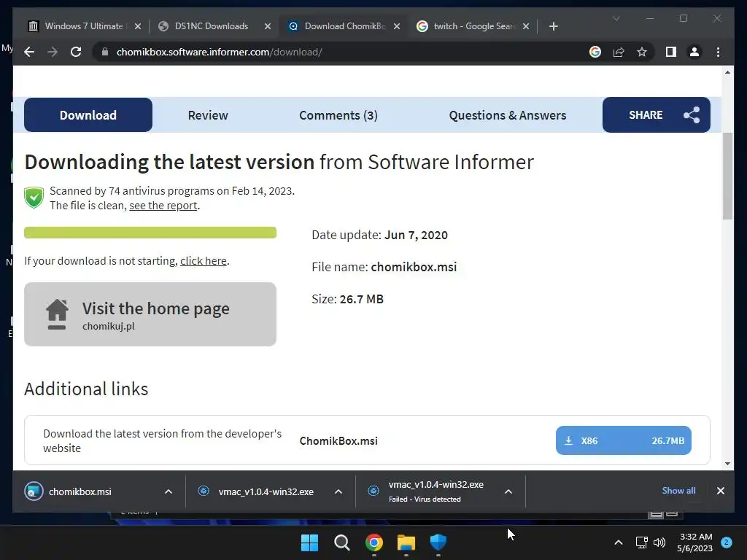Click the SHARE button
Image resolution: width=747 pixels, height=560 pixels.
pos(656,114)
